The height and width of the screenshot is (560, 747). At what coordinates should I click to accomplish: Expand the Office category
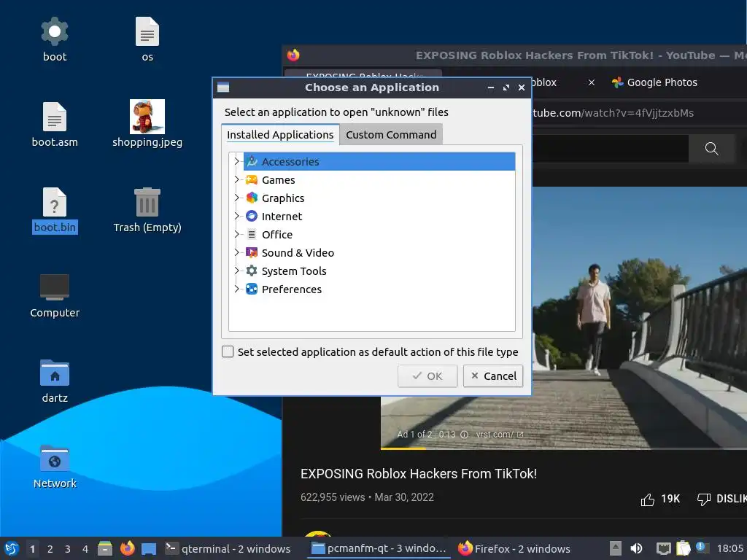236,234
